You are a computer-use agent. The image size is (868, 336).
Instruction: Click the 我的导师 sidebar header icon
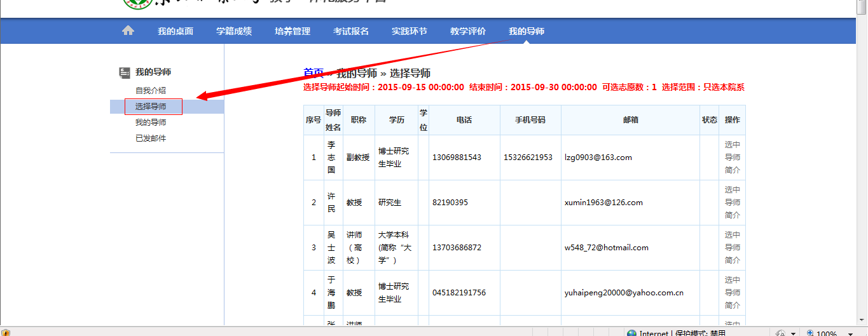coord(125,72)
